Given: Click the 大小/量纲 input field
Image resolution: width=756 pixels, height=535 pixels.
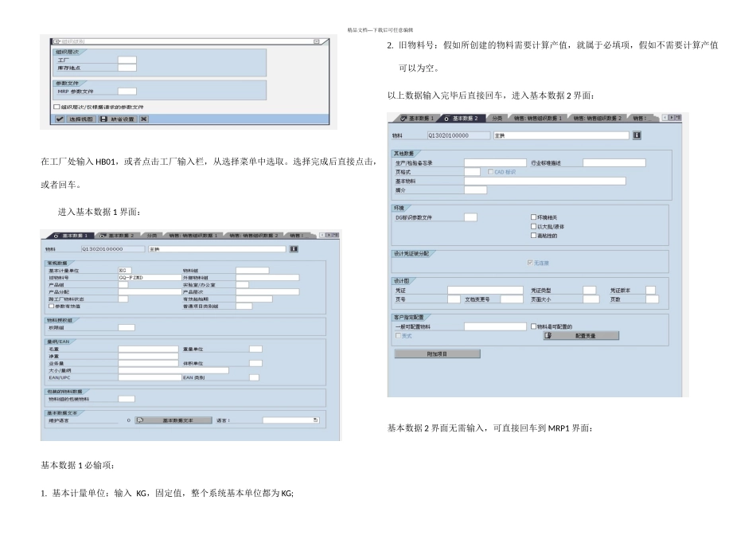Looking at the screenshot, I should point(173,370).
